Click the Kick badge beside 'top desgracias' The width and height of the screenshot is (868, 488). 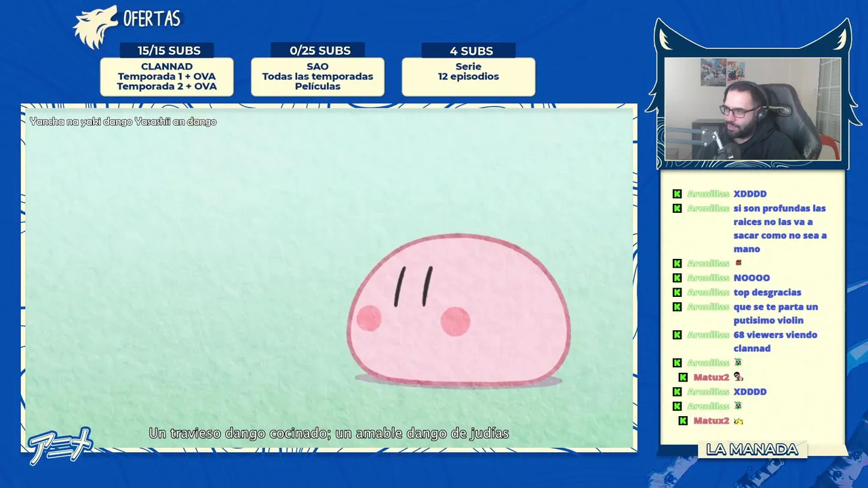coord(677,293)
